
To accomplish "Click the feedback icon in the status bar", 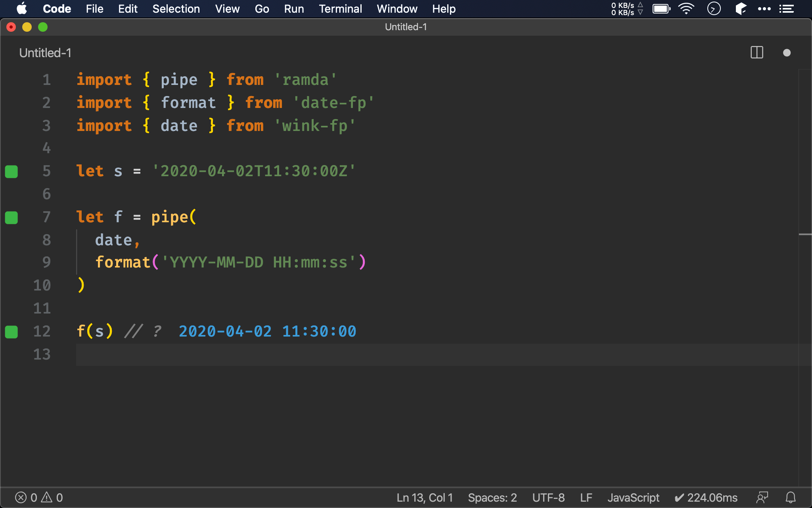I will pyautogui.click(x=762, y=498).
